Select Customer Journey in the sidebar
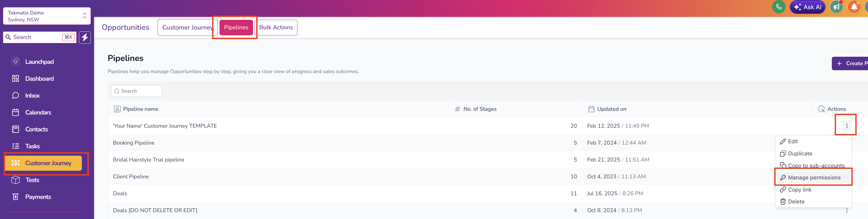The width and height of the screenshot is (868, 219). [x=44, y=163]
